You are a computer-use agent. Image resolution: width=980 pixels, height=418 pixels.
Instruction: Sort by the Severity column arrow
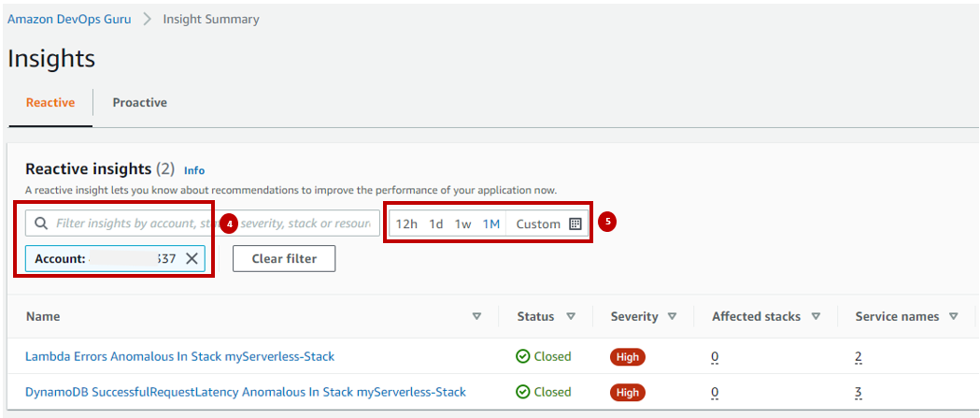[672, 317]
